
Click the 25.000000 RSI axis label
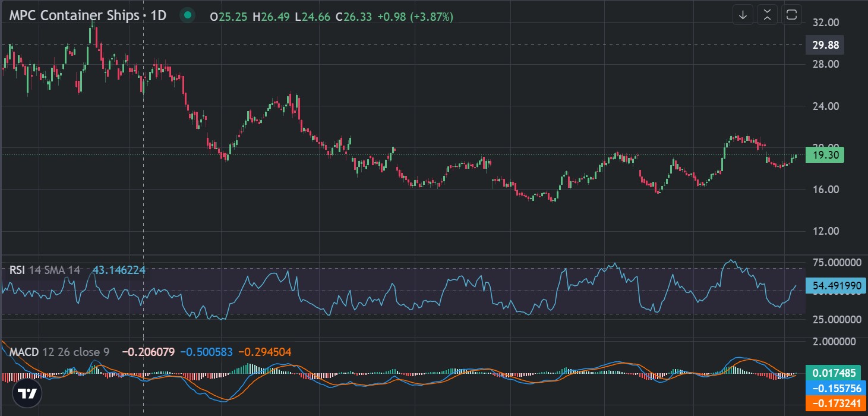pyautogui.click(x=836, y=320)
